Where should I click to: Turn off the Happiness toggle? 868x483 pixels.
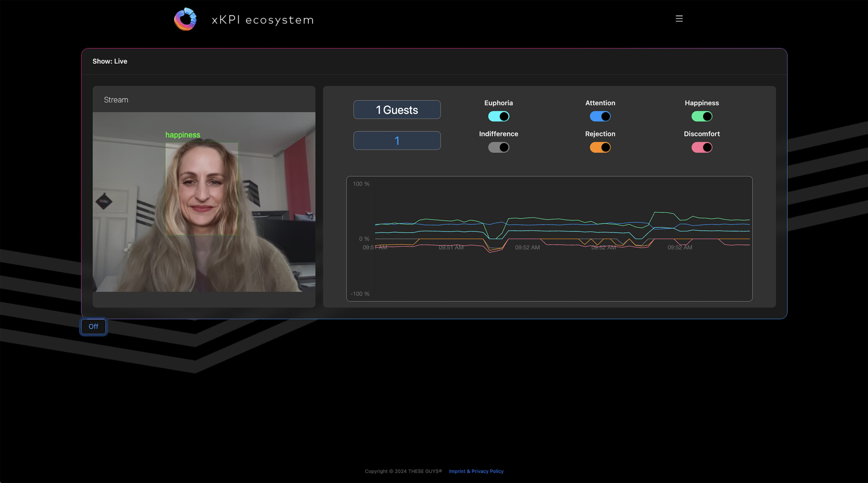[x=702, y=116]
